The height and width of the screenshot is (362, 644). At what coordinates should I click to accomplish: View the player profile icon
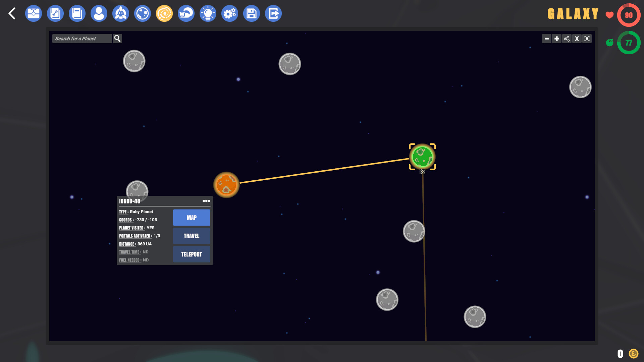(99, 13)
